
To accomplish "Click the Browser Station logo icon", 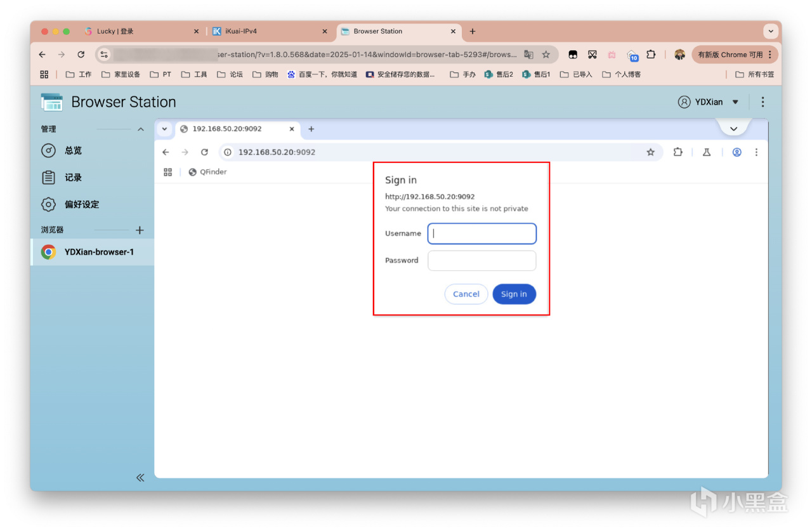I will pos(52,102).
